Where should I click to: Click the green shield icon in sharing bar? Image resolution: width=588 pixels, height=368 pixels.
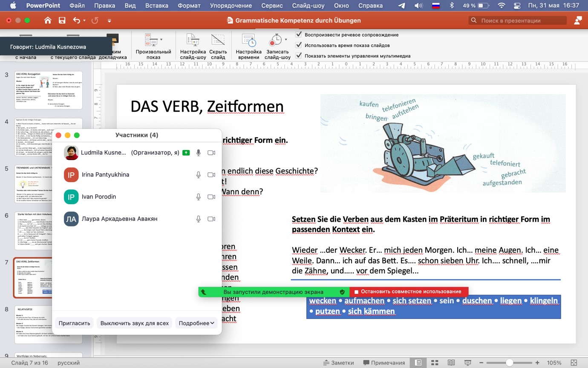pyautogui.click(x=342, y=292)
